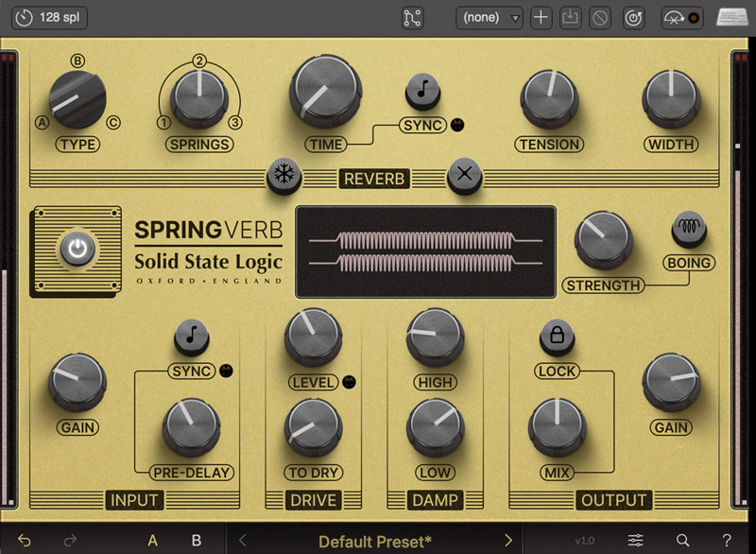Image resolution: width=756 pixels, height=554 pixels.
Task: Click the SPRINGVERB logo text
Action: (x=208, y=230)
